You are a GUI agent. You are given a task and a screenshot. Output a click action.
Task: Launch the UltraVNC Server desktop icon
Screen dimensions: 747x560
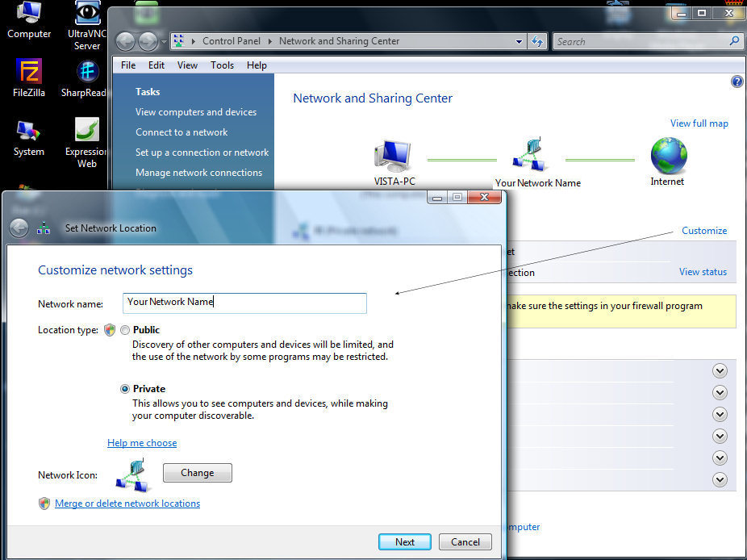click(87, 14)
